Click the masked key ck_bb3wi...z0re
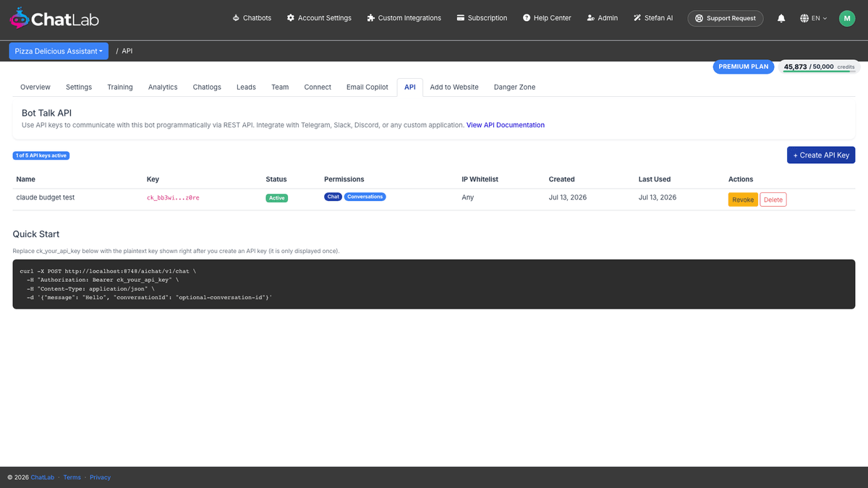This screenshot has width=868, height=488. click(173, 197)
